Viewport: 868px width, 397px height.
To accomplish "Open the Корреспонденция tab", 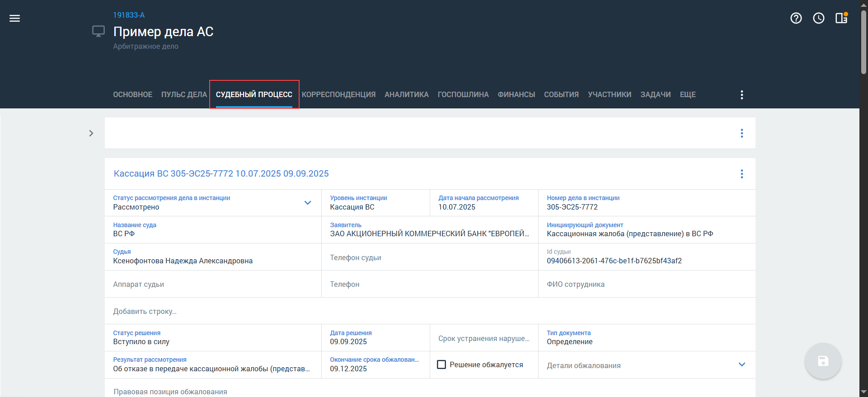I will 339,94.
